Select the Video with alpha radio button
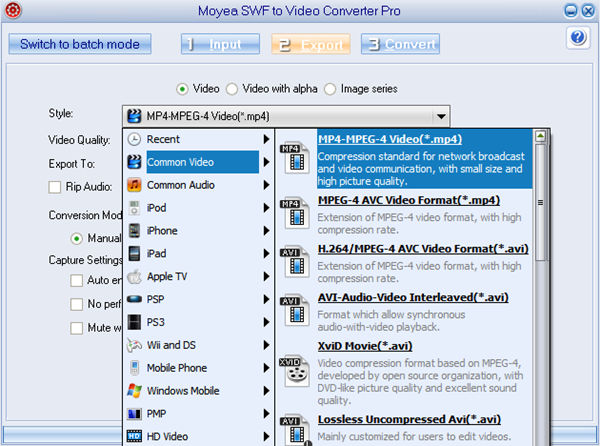600x446 pixels. tap(232, 89)
